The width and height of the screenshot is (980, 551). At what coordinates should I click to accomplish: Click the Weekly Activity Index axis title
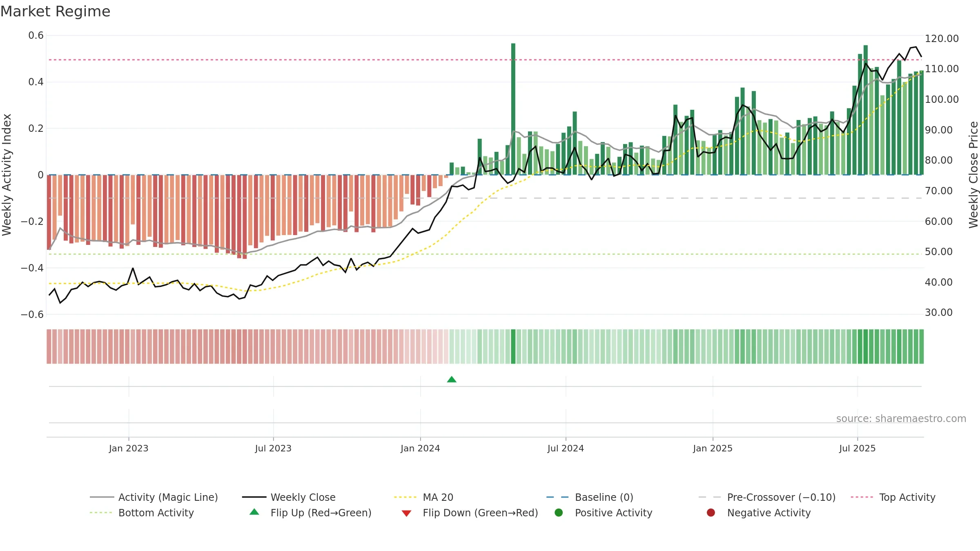(7, 175)
